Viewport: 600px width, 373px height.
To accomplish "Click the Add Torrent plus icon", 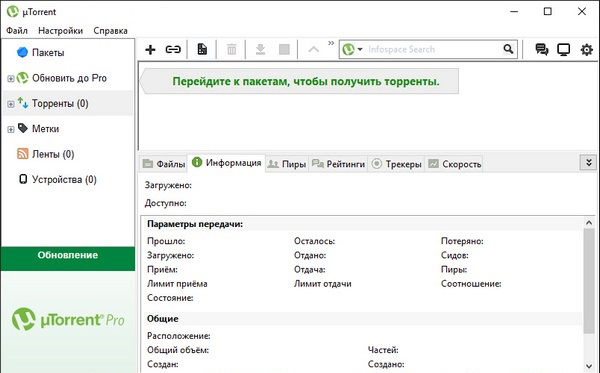I will 150,49.
